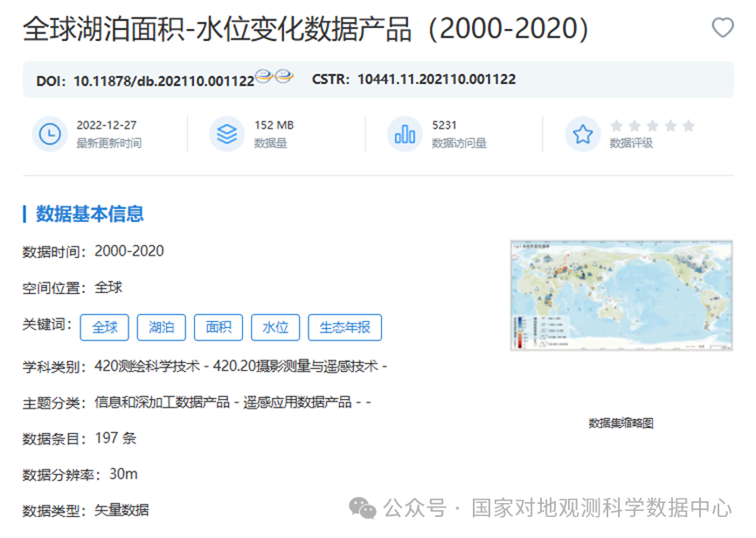Screen dimensions: 756x538
Task: Give five stars using the last star
Action: [688, 126]
